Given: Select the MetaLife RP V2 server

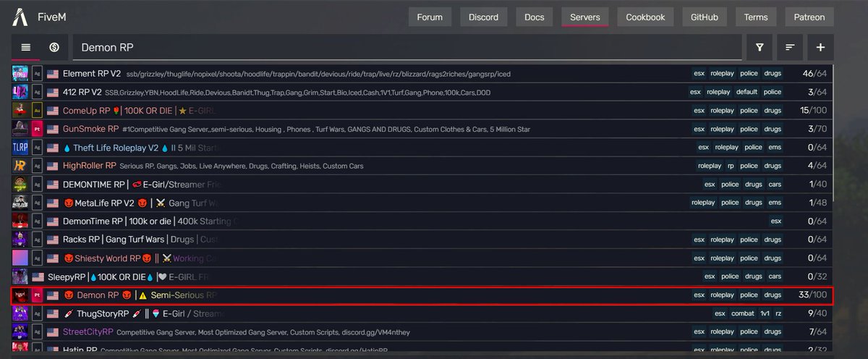Looking at the screenshot, I should [x=422, y=203].
